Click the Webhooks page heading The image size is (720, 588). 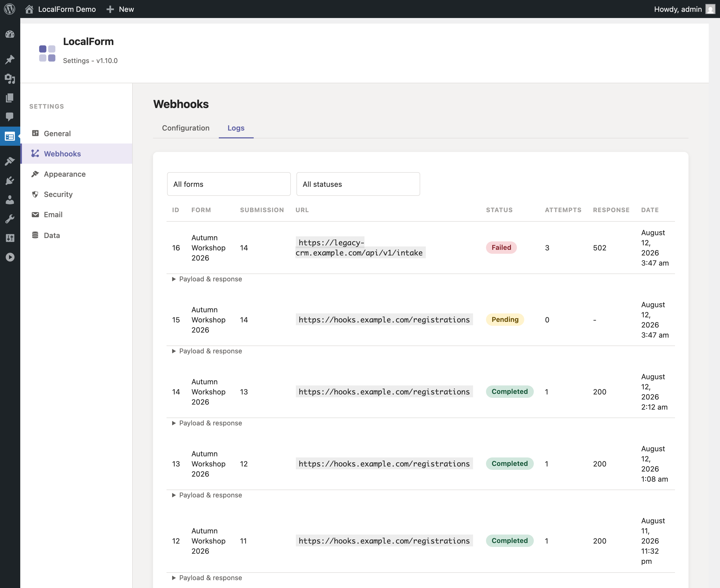pos(181,104)
